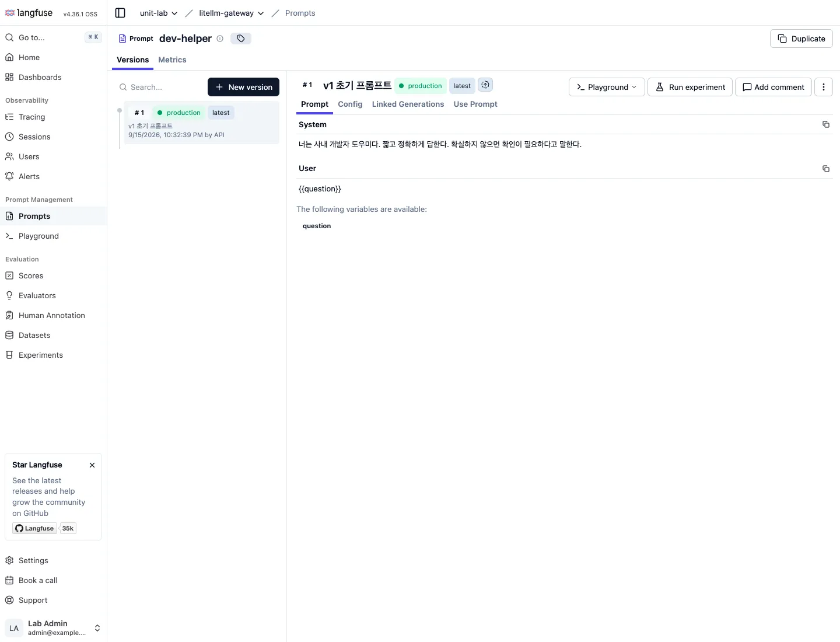This screenshot has width=840, height=642.
Task: Switch to the Config tab
Action: [x=350, y=104]
